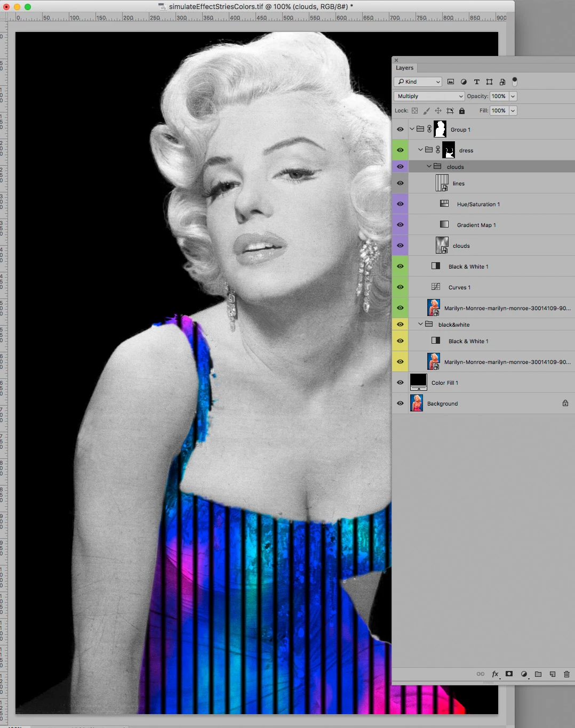Screen dimensions: 575x728
Task: Click the Fill value field
Action: coord(499,110)
